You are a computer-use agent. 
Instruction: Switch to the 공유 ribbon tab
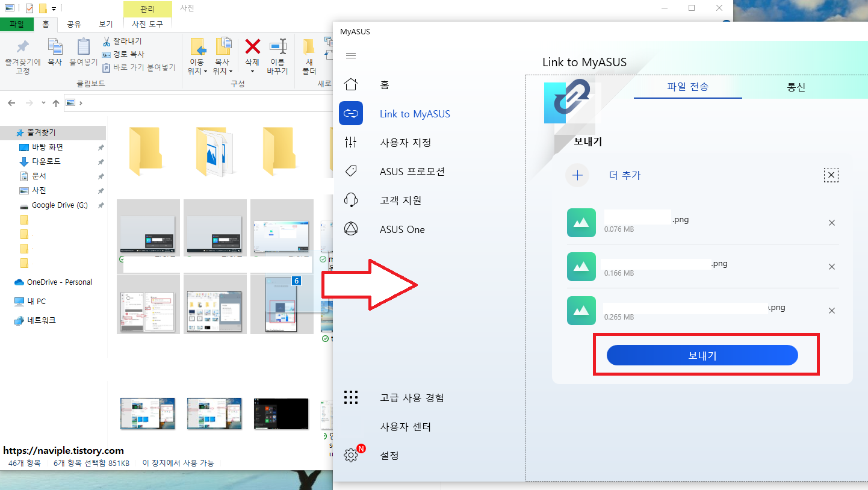click(74, 24)
